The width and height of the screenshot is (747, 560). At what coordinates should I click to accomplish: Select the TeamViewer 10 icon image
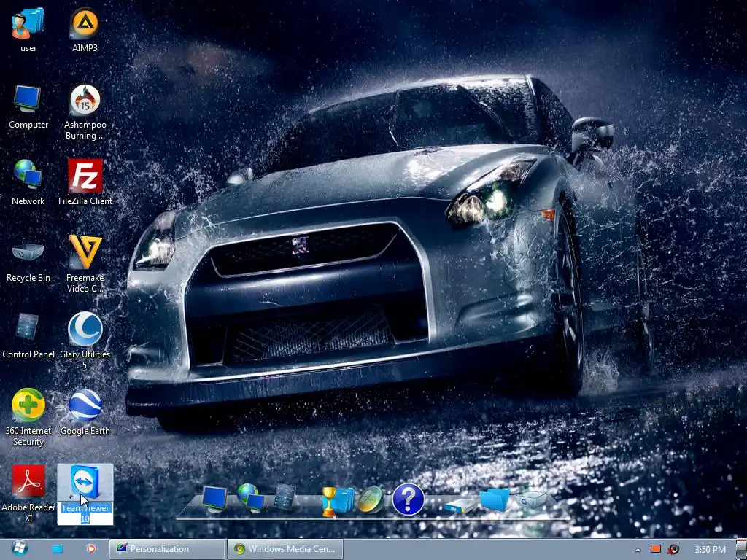85,482
